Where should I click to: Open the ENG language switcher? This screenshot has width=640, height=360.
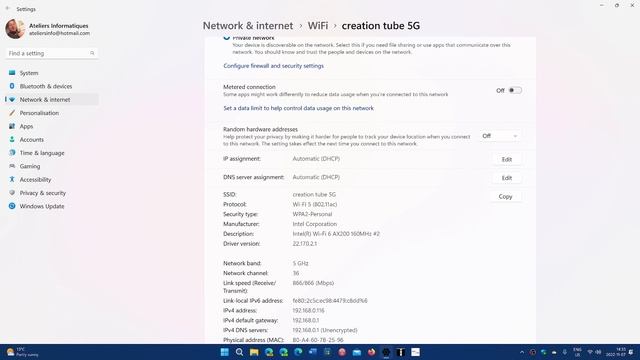pyautogui.click(x=577, y=352)
